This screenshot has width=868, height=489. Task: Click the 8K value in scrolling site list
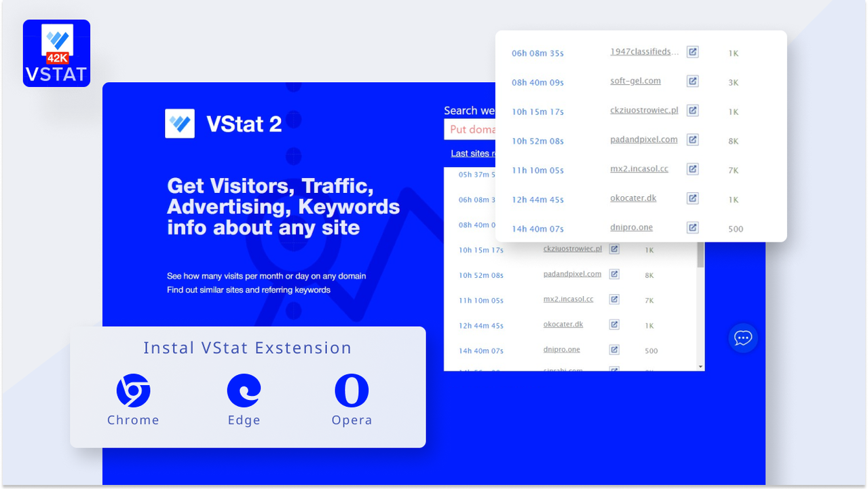tap(649, 276)
